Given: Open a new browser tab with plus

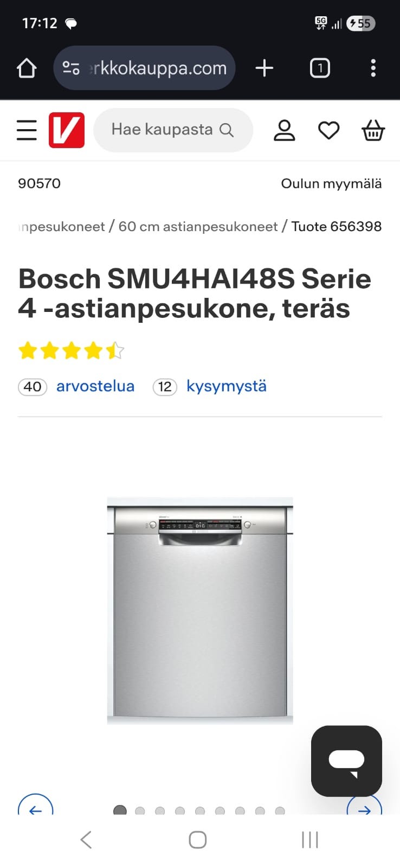Looking at the screenshot, I should (264, 68).
